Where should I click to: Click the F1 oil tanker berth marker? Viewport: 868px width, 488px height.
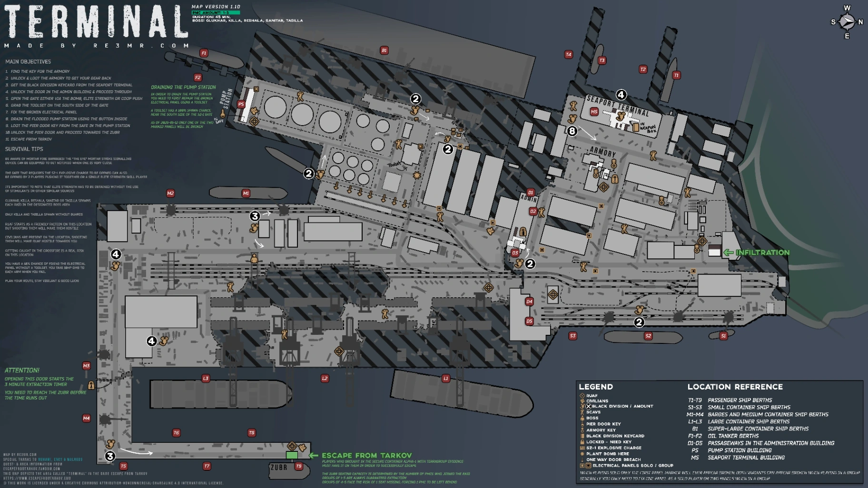pos(204,53)
